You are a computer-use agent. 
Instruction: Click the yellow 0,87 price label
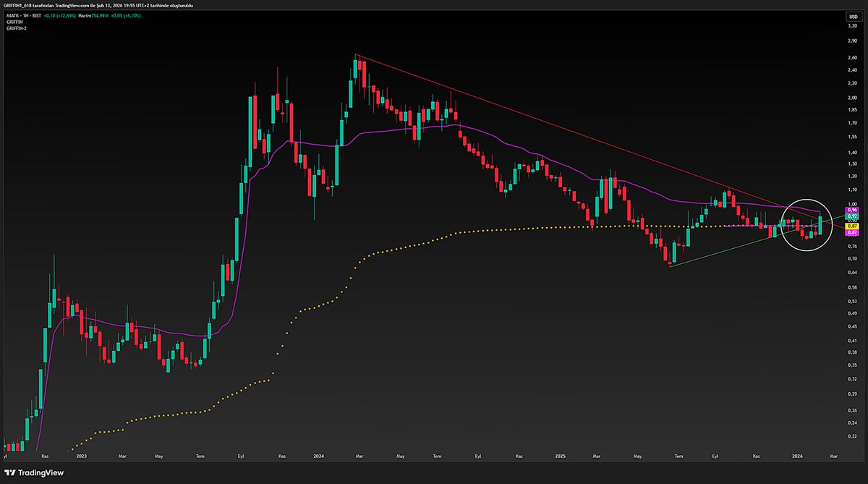click(x=851, y=226)
